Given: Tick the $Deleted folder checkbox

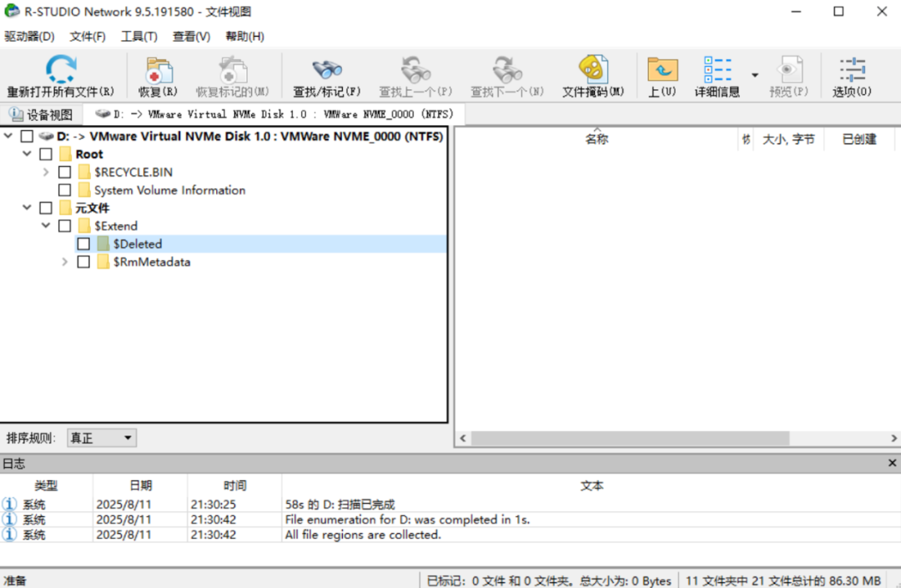Looking at the screenshot, I should coord(83,244).
